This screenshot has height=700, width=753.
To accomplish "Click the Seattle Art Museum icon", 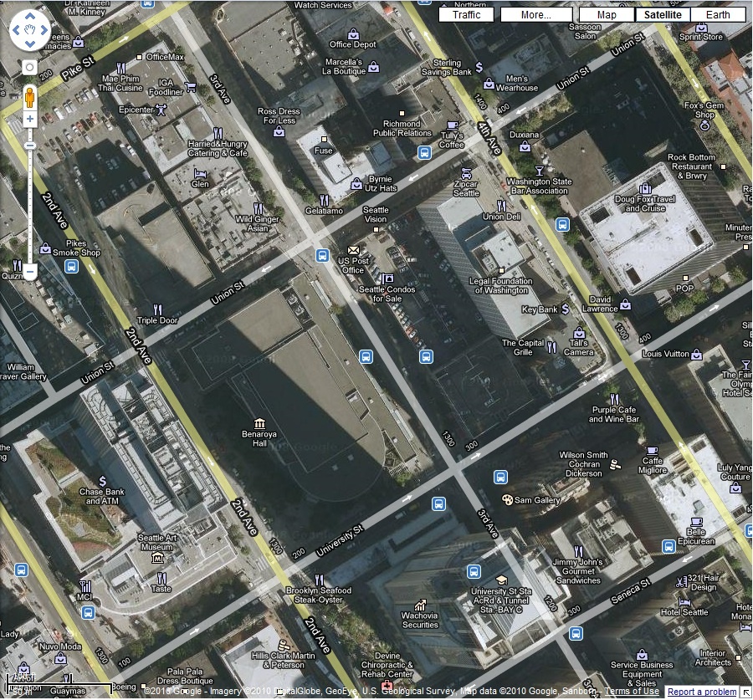I will click(x=157, y=558).
